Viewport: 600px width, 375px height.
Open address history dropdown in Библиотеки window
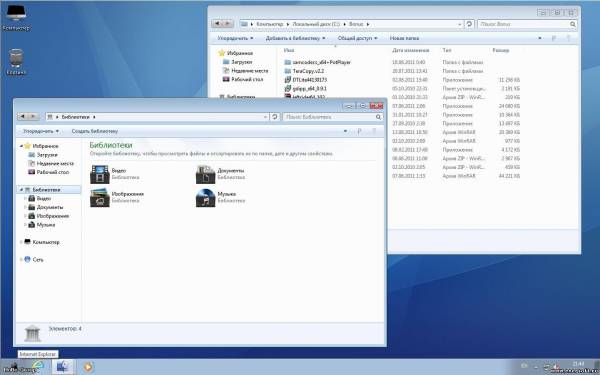265,117
